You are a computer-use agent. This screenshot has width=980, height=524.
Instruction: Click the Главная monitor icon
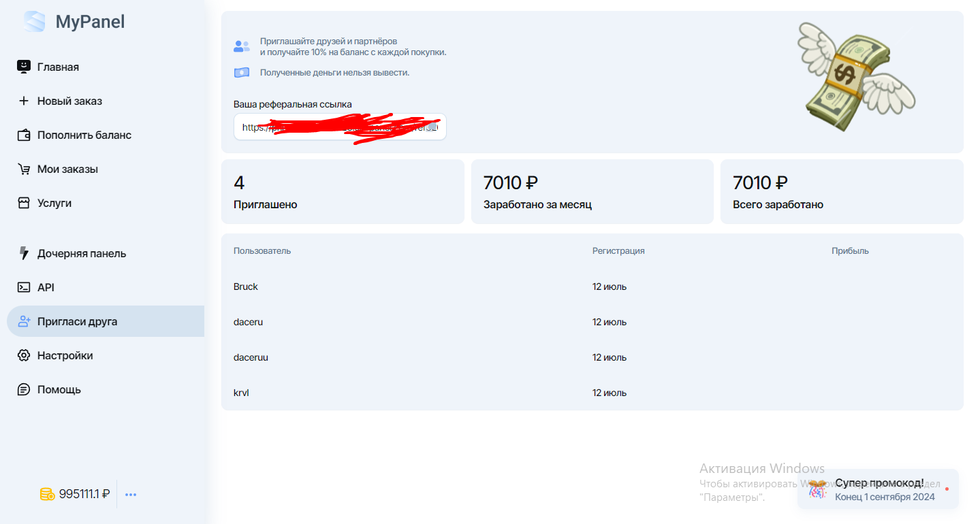pyautogui.click(x=24, y=67)
